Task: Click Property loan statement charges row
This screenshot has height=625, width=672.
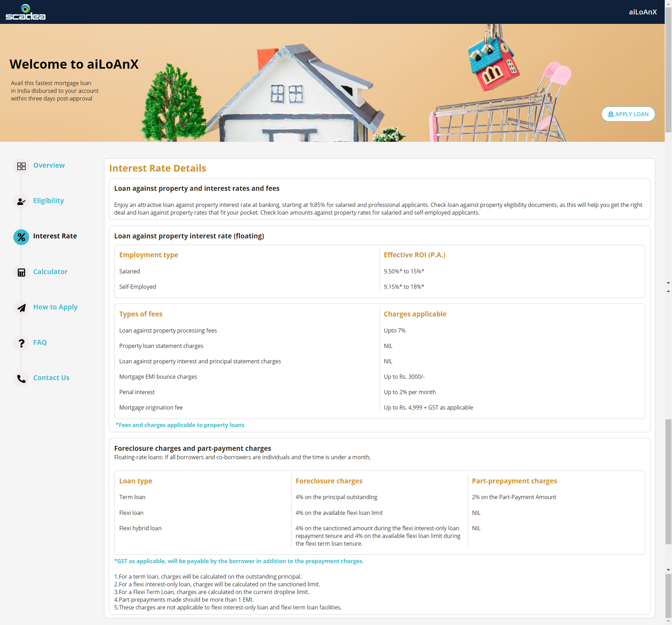Action: point(161,346)
